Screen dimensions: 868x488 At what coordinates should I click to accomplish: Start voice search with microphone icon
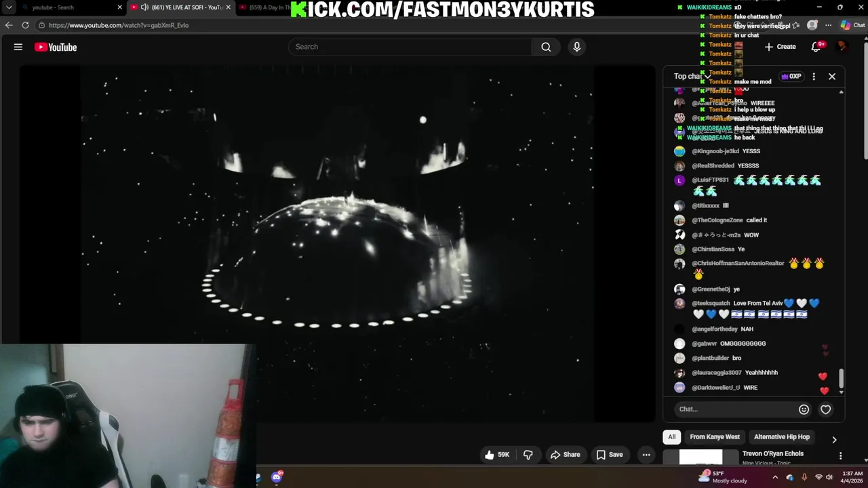coord(577,47)
